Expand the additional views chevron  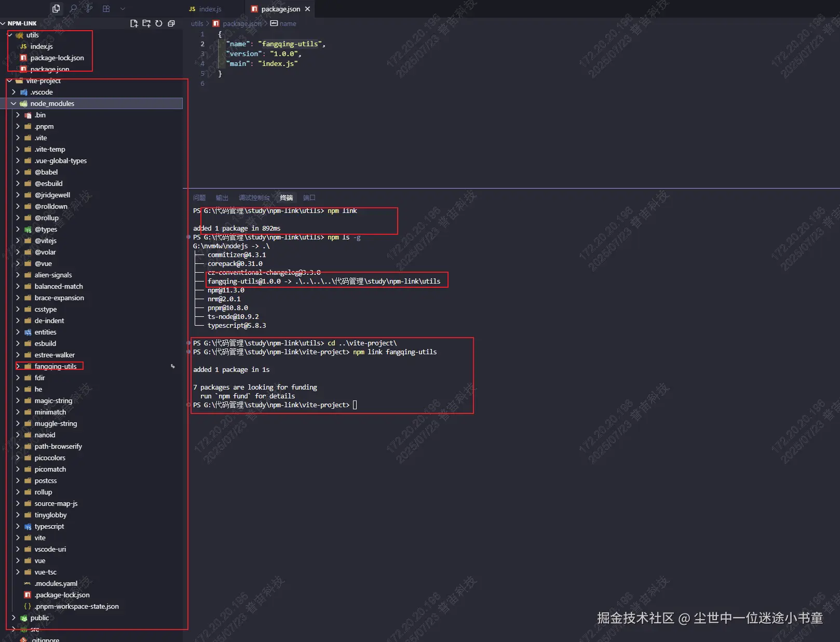[x=123, y=8]
